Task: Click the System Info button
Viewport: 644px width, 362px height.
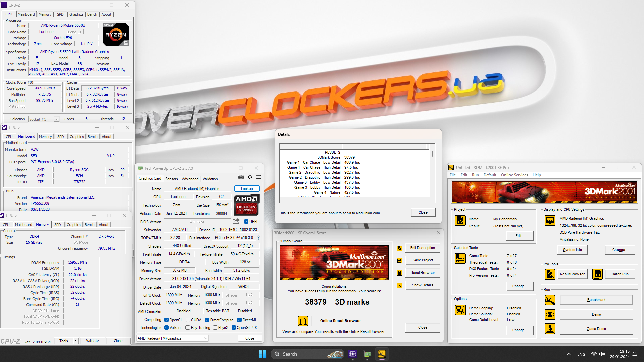Action: 572,250
